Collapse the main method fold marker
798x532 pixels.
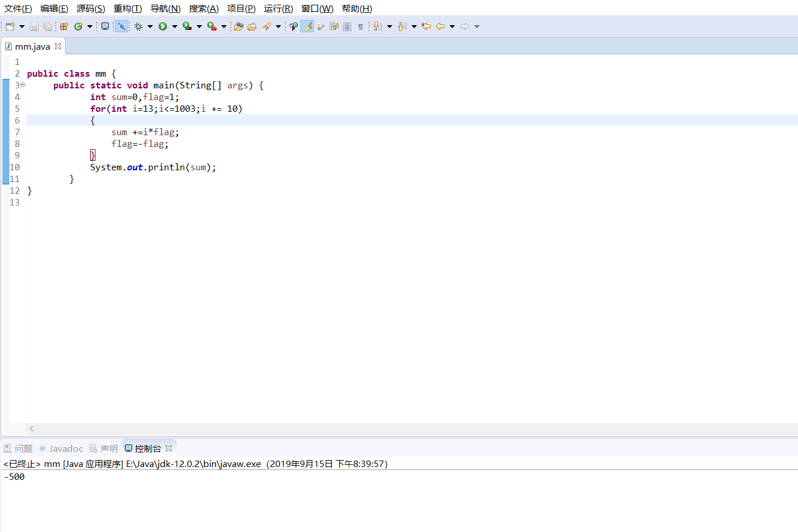(x=23, y=85)
